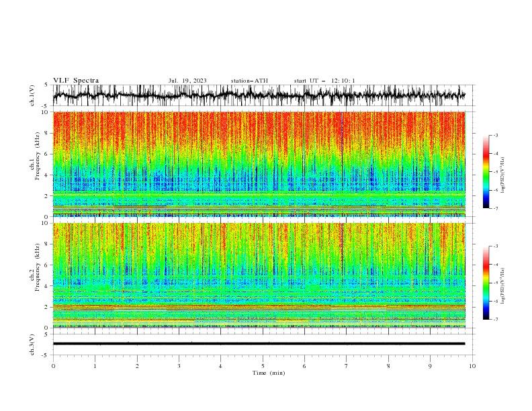Click time axis tick label "8"
Image resolution: width=532 pixels, height=411 pixels.
388,366
